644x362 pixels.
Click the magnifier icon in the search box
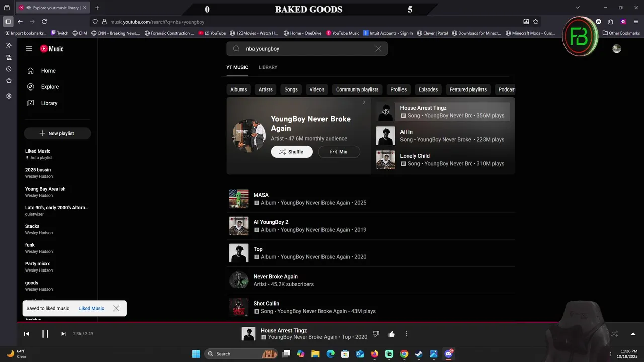[236, 49]
